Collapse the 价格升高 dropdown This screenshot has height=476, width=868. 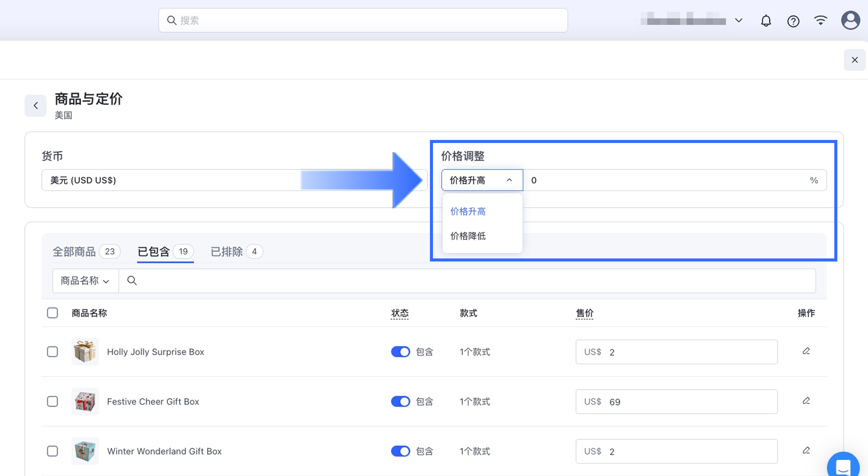pyautogui.click(x=482, y=180)
